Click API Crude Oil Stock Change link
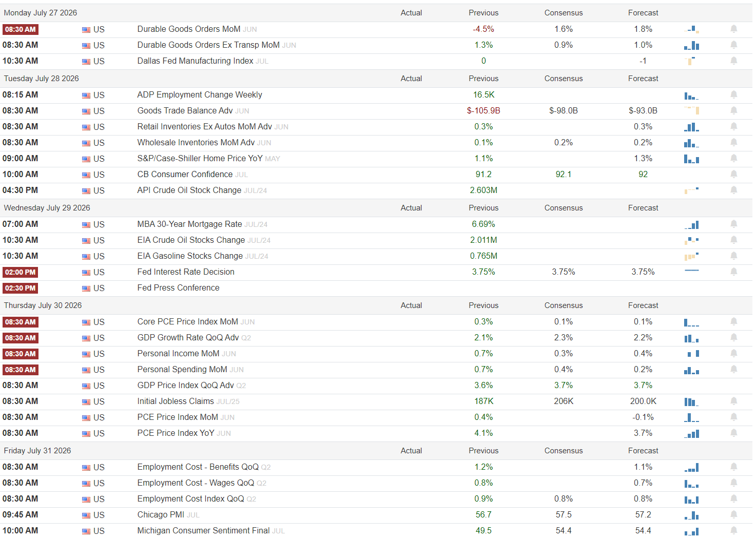This screenshot has width=756, height=538. click(189, 190)
